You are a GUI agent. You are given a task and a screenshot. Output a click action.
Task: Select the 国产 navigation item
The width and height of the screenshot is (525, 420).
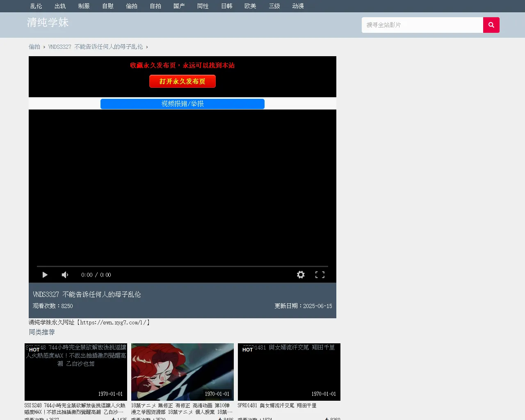pyautogui.click(x=179, y=6)
